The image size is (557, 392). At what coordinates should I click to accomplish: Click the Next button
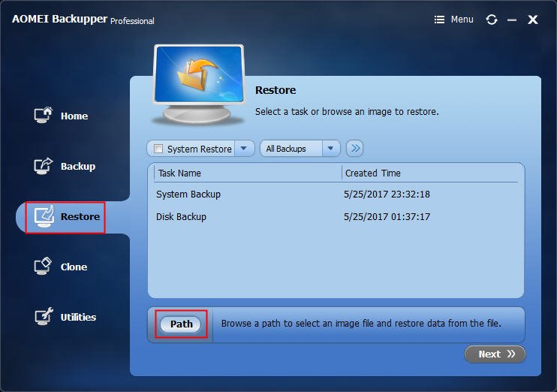[495, 354]
